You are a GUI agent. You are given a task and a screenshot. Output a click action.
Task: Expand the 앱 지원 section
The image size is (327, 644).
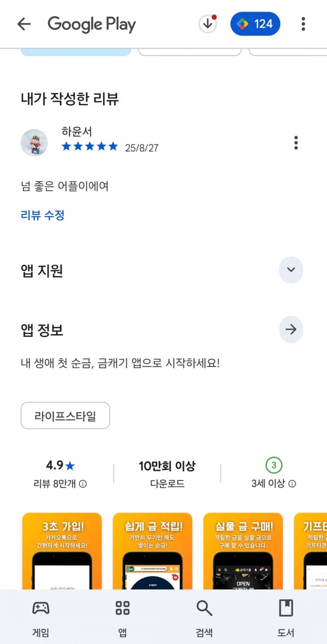coord(291,270)
